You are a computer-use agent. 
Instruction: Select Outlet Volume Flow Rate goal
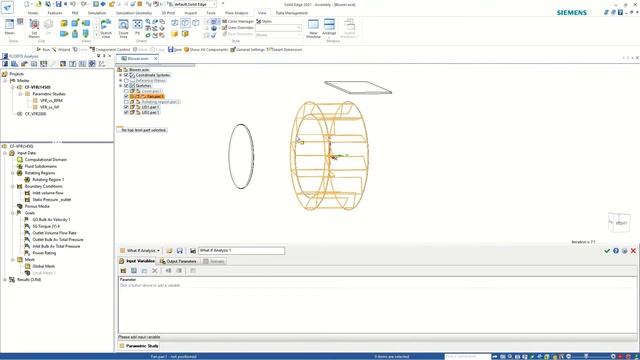pyautogui.click(x=54, y=233)
